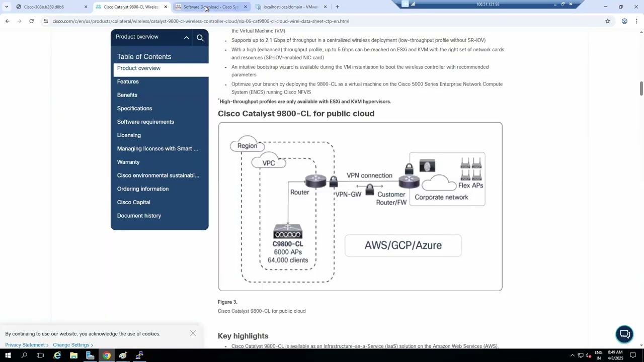This screenshot has width=644, height=362.
Task: Open the search icon in table of contents header
Action: pos(200,38)
